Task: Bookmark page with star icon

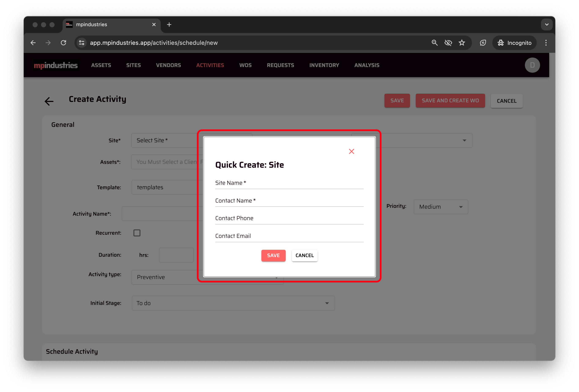Action: coord(462,43)
